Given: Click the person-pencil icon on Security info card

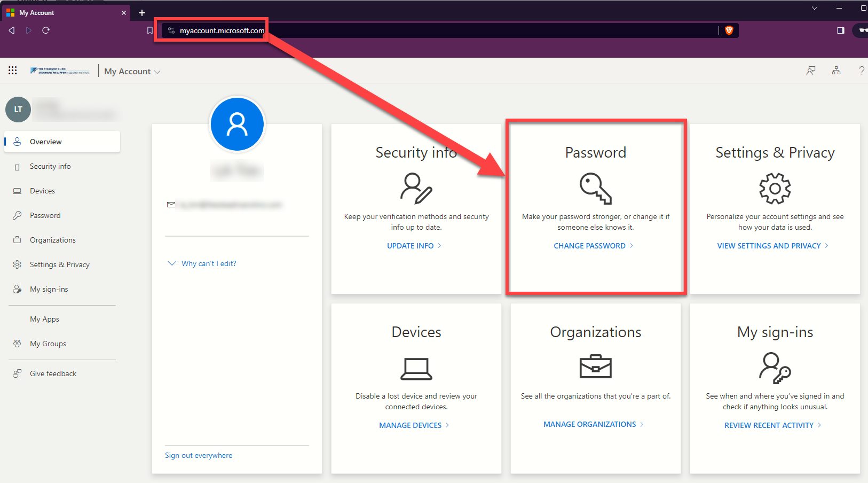Looking at the screenshot, I should 416,188.
